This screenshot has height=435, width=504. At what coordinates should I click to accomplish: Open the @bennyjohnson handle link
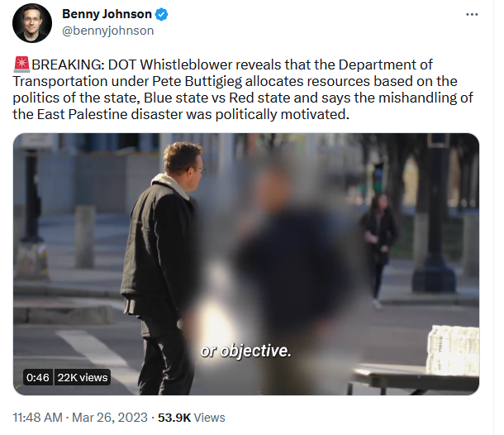point(107,31)
